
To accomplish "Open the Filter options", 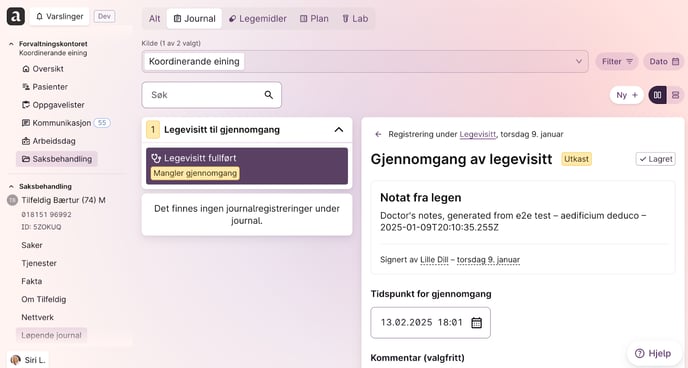I will pos(617,61).
